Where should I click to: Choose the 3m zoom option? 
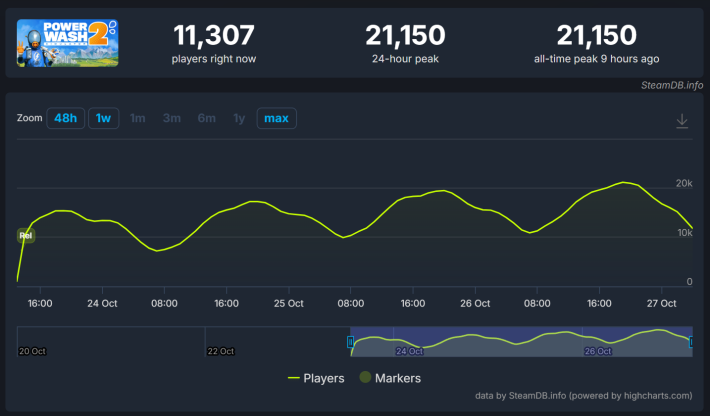[x=172, y=118]
